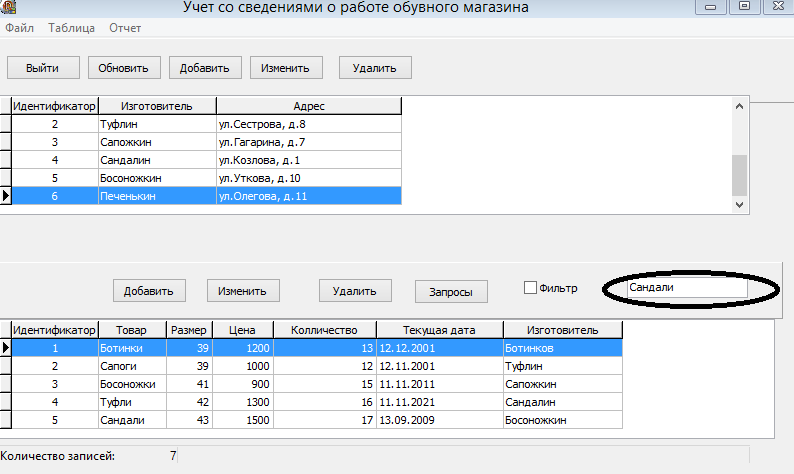The image size is (794, 474).
Task: Enable the Фильтр checkbox
Action: [x=530, y=288]
